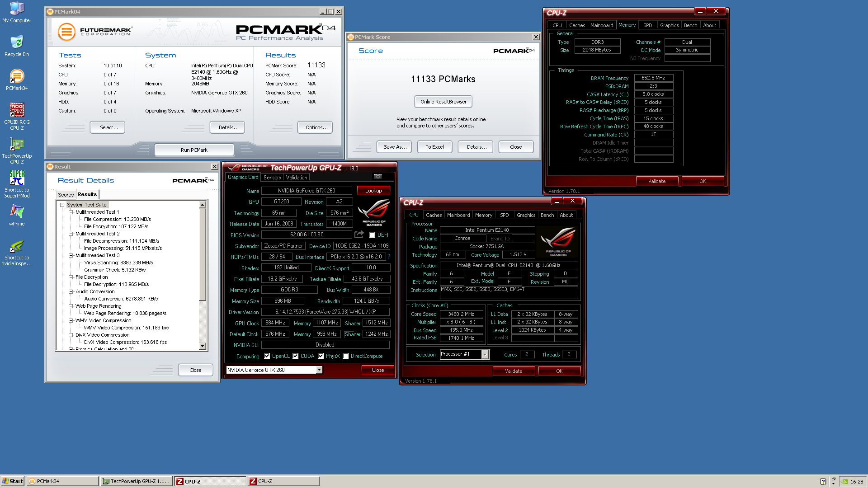Select nvidiaInspector shortcut icon

click(17, 253)
